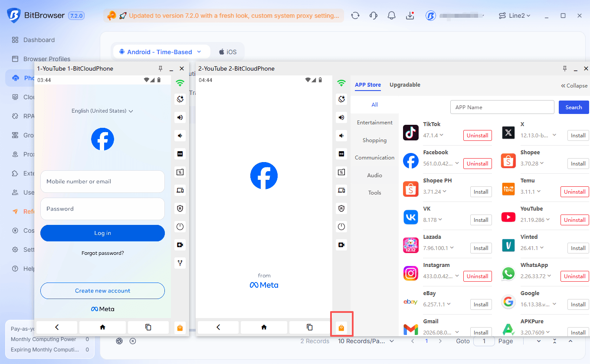Expand the Instagram version dropdown

456,276
